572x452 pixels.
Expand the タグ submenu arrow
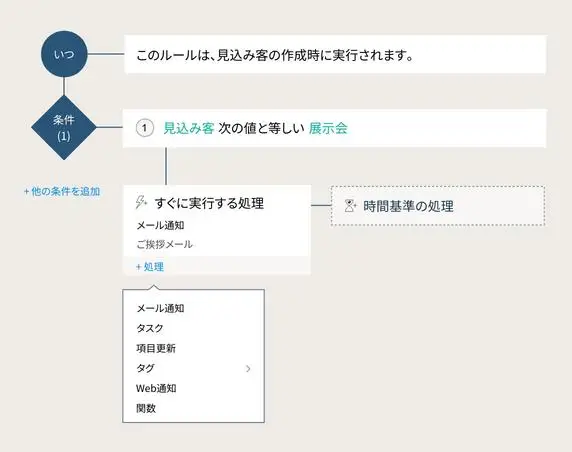click(248, 368)
